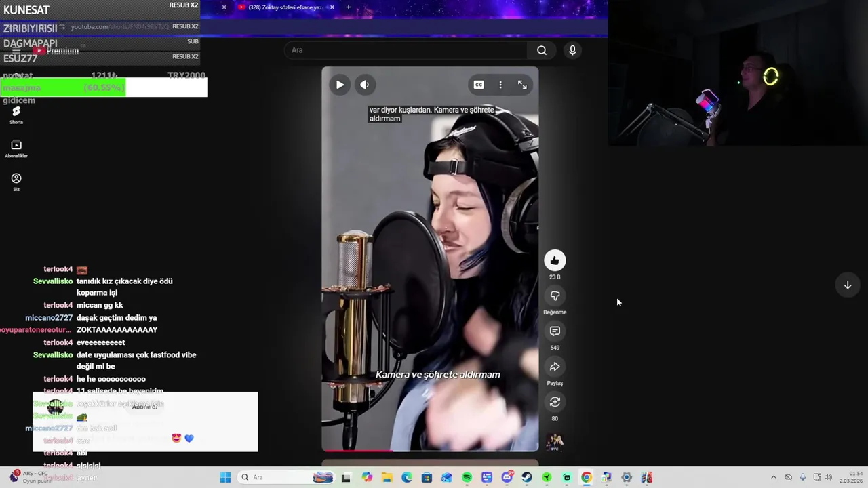Click the YouTube search field Ara
This screenshot has height=488, width=868.
click(x=406, y=50)
